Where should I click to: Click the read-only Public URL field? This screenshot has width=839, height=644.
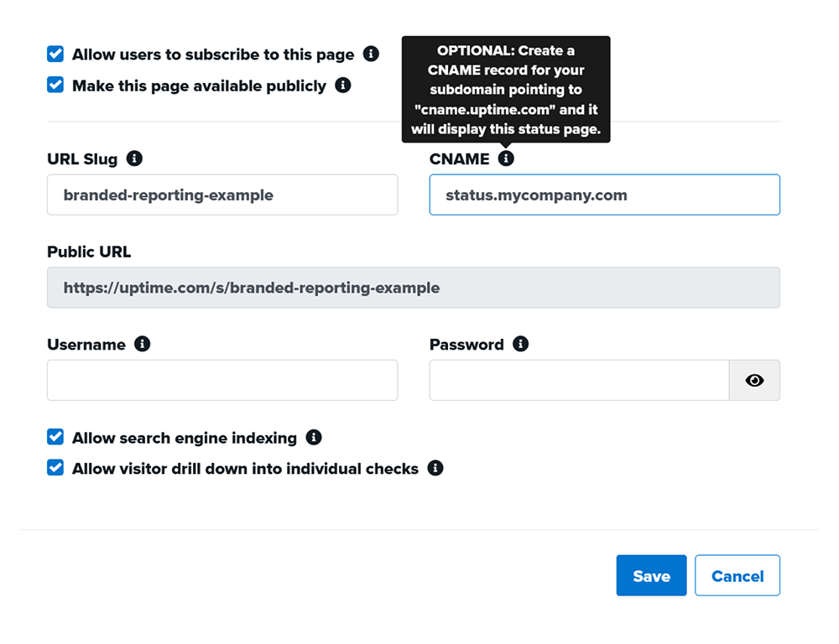(x=413, y=288)
